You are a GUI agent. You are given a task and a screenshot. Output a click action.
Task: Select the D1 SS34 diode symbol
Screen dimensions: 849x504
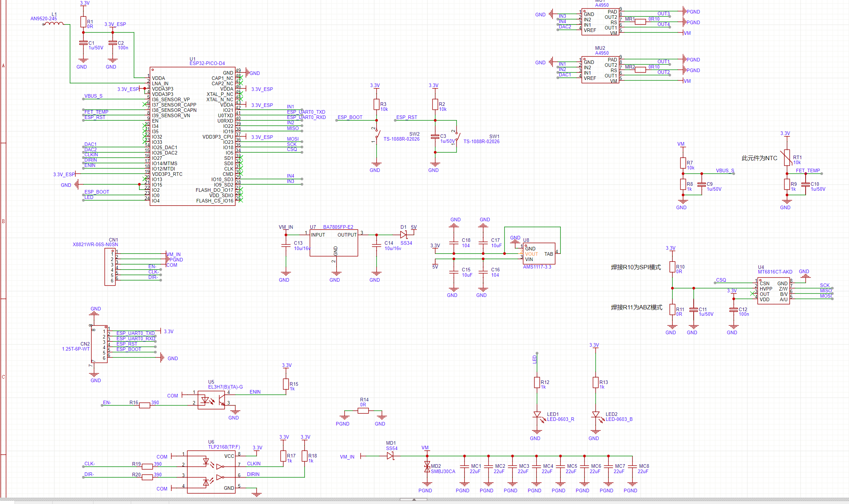pos(403,235)
